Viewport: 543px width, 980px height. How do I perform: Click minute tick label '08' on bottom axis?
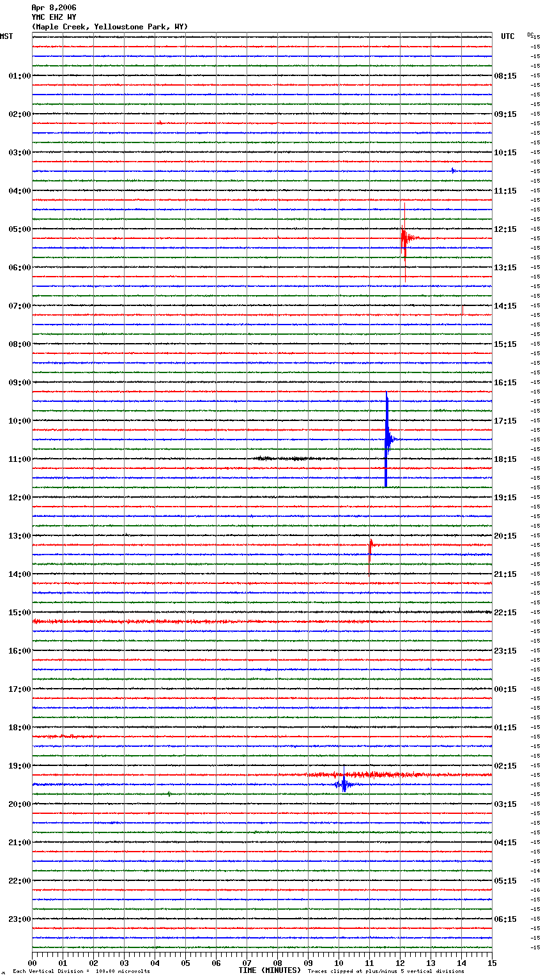[x=277, y=963]
